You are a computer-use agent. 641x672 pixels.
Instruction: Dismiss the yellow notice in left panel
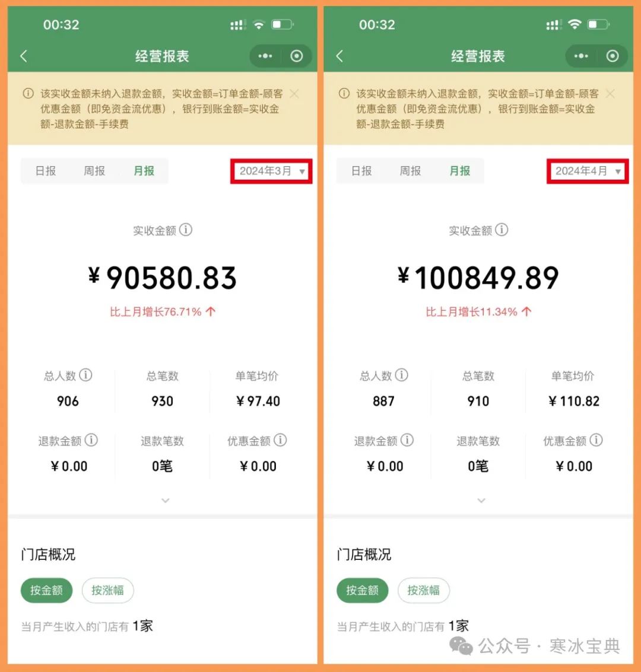pos(294,94)
